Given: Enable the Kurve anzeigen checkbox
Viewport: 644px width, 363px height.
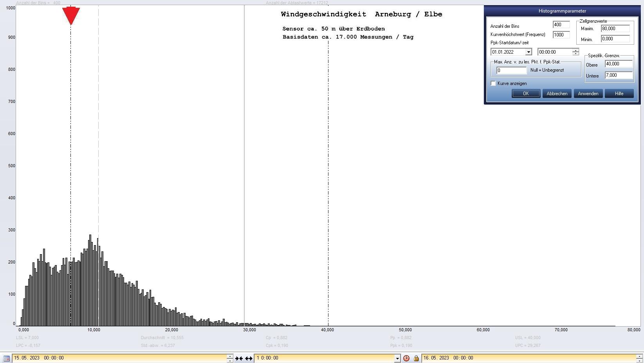Looking at the screenshot, I should click(493, 83).
